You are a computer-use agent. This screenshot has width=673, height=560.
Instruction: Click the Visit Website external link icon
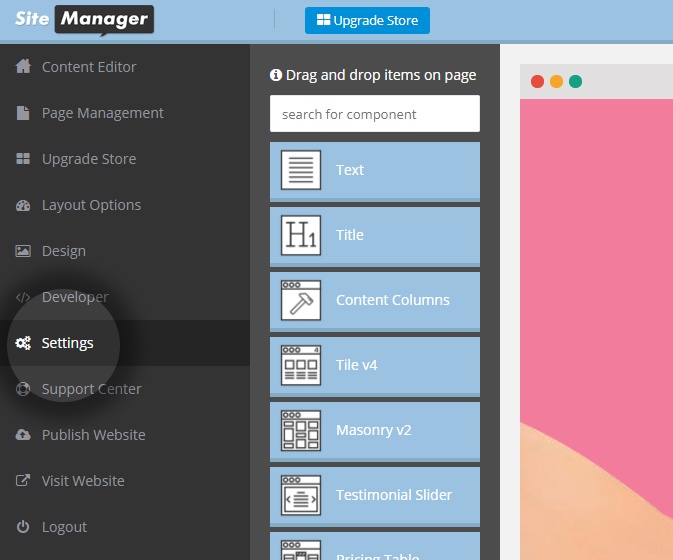23,480
